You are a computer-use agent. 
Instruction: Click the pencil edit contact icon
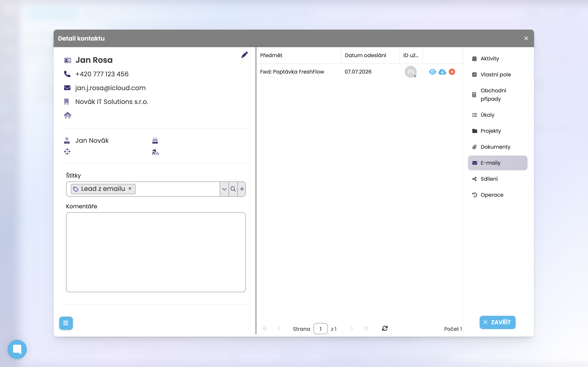[x=244, y=55]
